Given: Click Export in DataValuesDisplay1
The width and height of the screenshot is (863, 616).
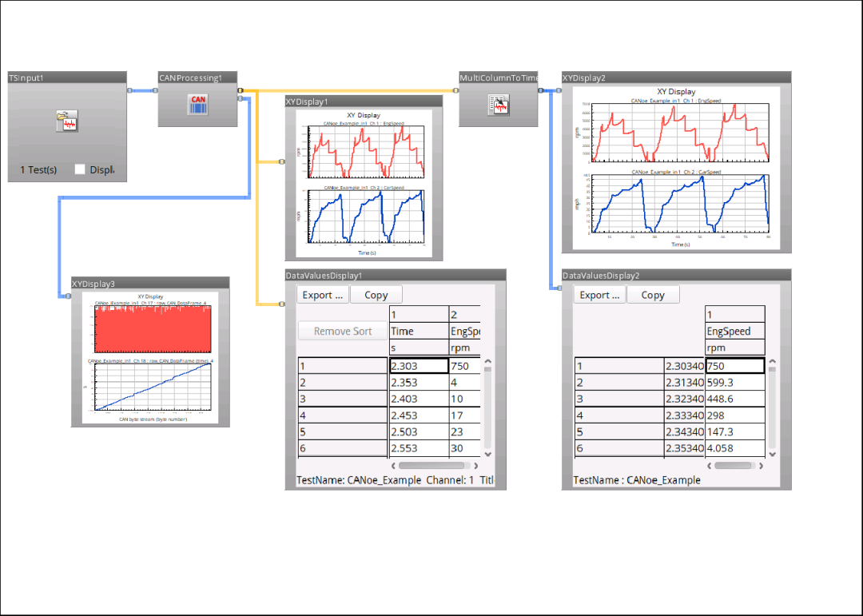Looking at the screenshot, I should pos(323,295).
